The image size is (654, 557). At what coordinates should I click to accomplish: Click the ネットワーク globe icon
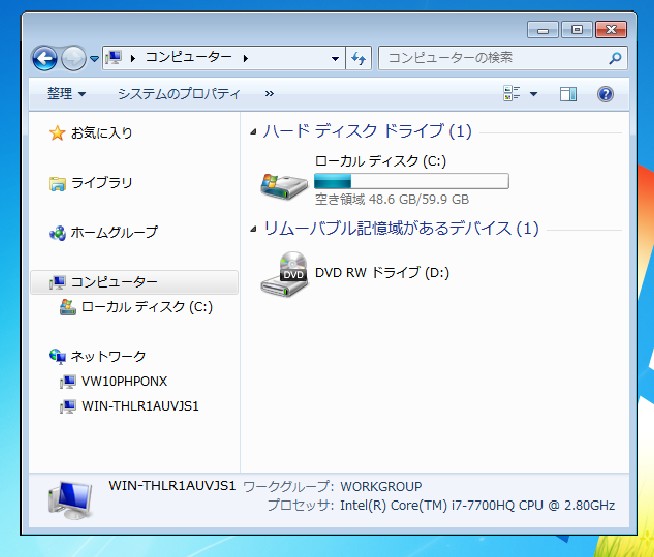[x=57, y=357]
